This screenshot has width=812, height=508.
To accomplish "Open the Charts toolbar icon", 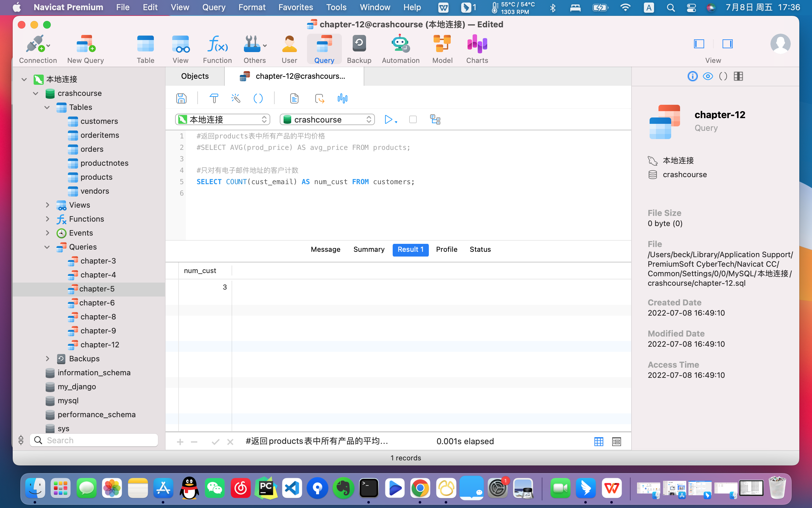I will click(x=477, y=44).
